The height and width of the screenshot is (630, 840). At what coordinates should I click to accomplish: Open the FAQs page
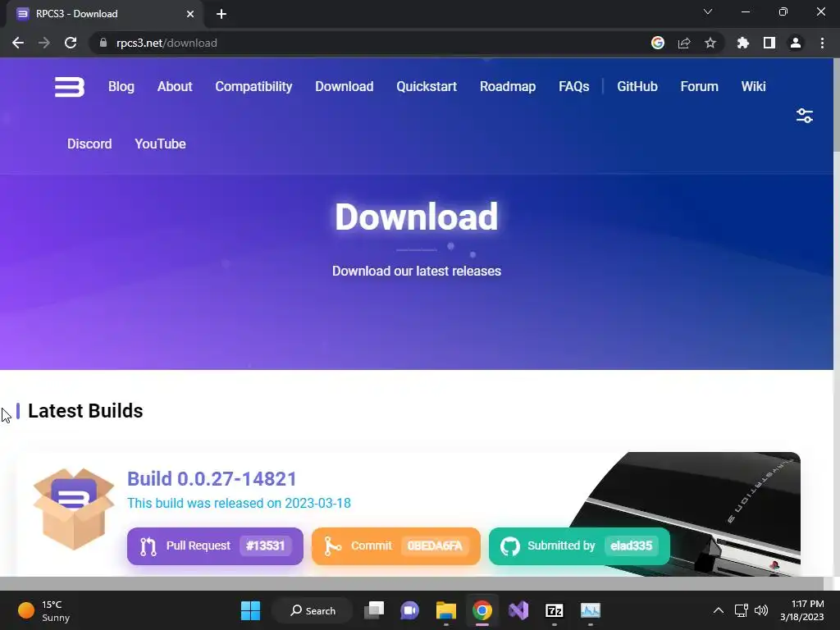click(x=573, y=86)
